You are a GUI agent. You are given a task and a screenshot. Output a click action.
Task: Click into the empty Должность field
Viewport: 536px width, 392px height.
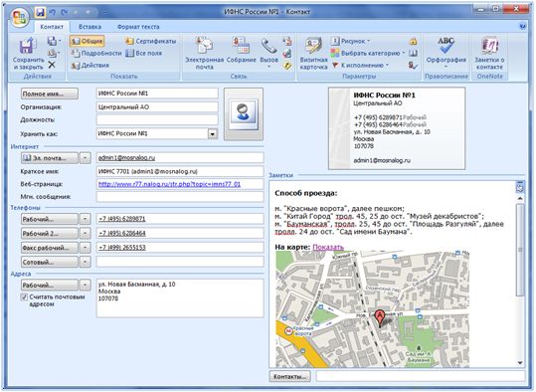[157, 119]
